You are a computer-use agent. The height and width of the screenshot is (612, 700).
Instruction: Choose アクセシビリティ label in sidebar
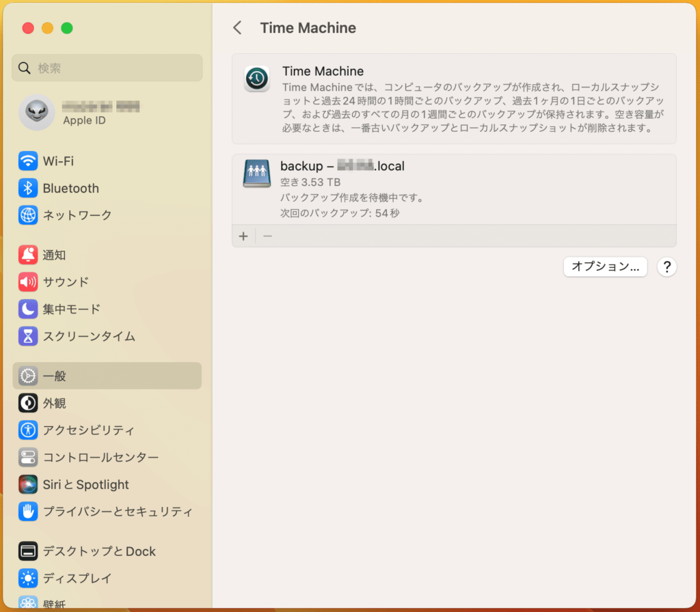[88, 430]
